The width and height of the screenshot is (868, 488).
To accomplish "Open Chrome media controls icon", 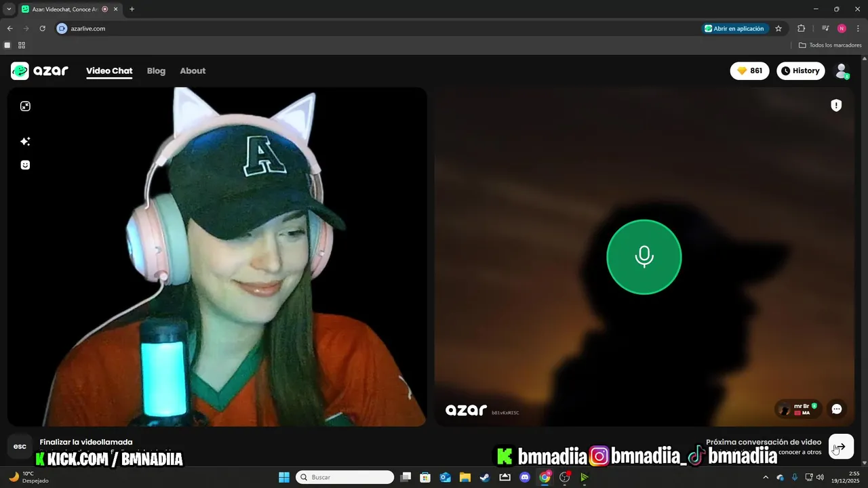I will click(x=825, y=28).
